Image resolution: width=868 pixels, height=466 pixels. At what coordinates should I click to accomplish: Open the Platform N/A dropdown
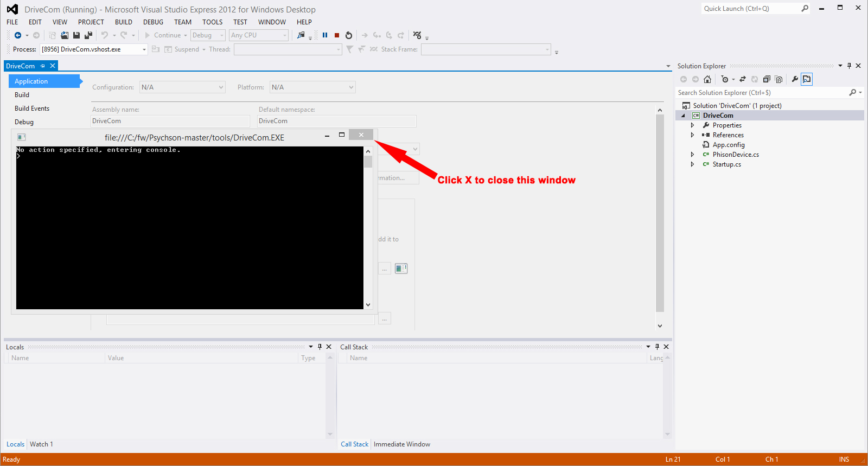[312, 87]
